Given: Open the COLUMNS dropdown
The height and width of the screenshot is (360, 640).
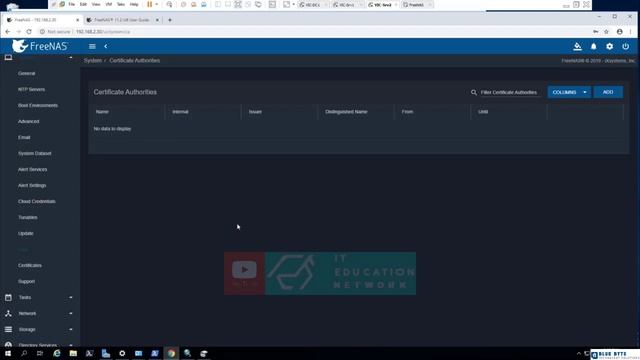Looking at the screenshot, I should (569, 92).
